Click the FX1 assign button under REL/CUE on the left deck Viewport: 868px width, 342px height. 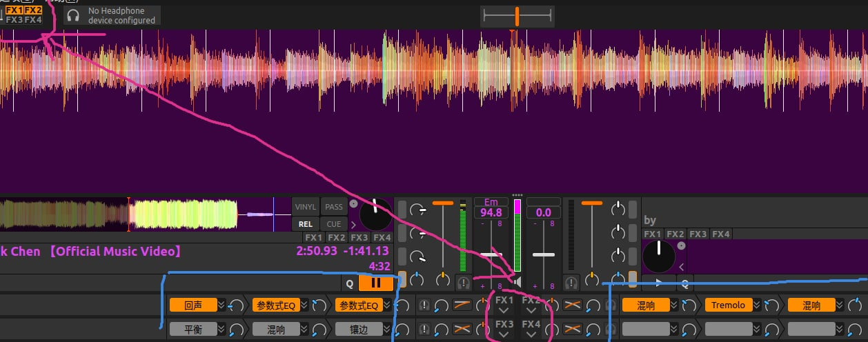tap(314, 237)
